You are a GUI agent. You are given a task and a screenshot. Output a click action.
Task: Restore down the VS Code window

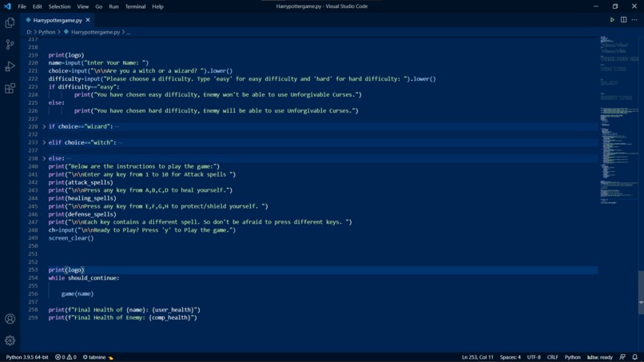(615, 6)
